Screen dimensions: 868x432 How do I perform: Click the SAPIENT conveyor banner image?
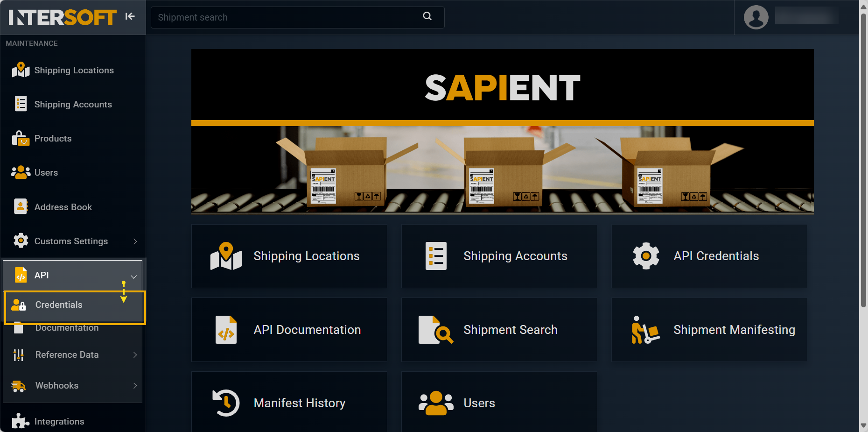point(503,132)
